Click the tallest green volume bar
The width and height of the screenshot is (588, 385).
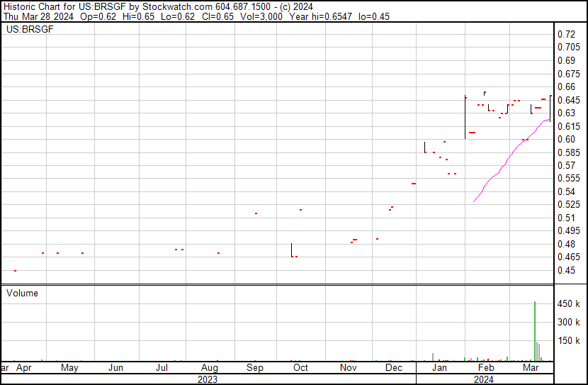click(534, 332)
